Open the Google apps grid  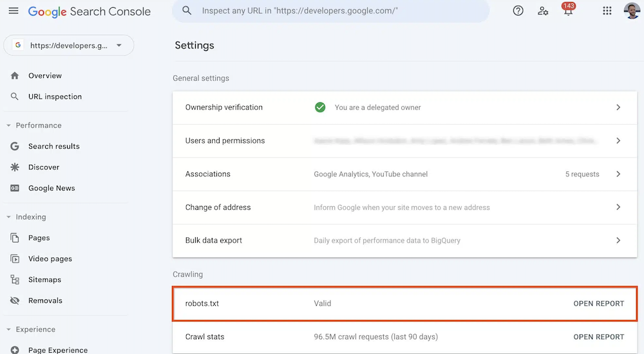coord(607,11)
